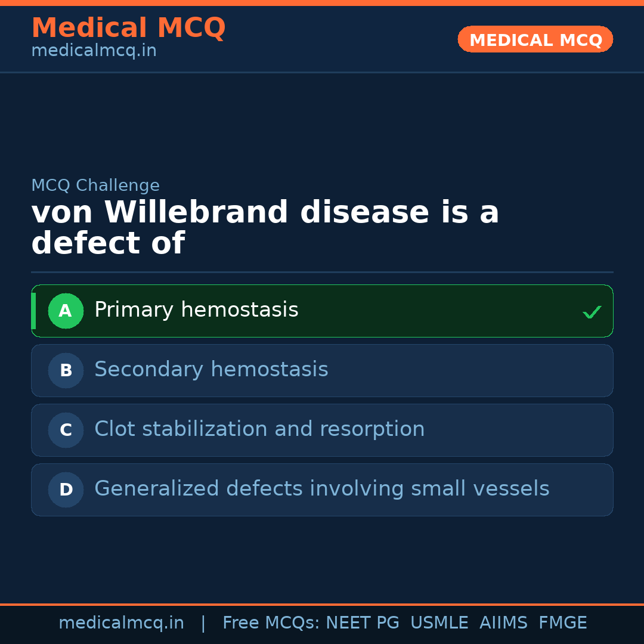Image resolution: width=644 pixels, height=644 pixels.
Task: Open the medicalmcq.in footer link
Action: coord(121,623)
